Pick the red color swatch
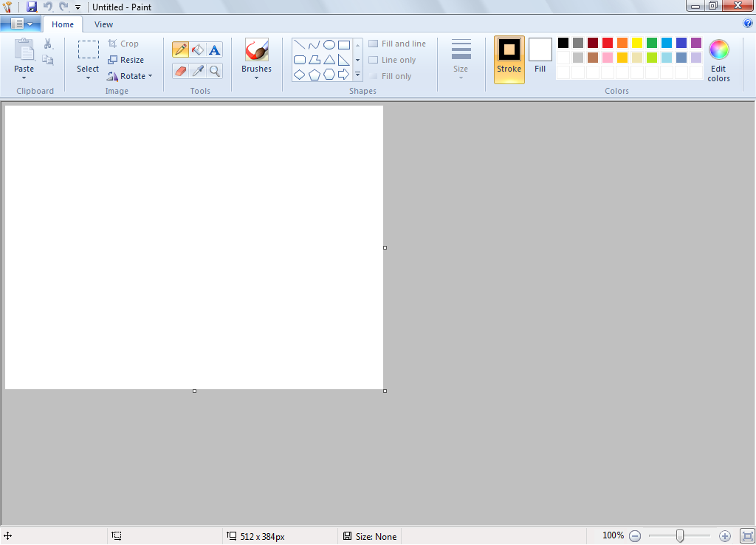The image size is (756, 545). click(608, 43)
